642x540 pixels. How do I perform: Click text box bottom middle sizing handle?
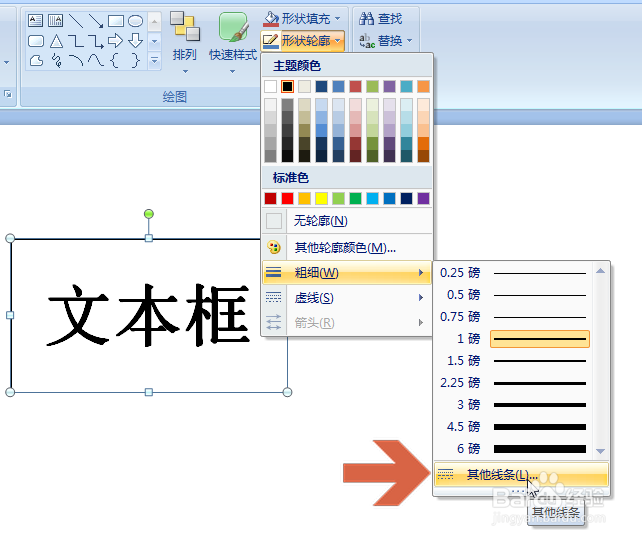point(149,392)
